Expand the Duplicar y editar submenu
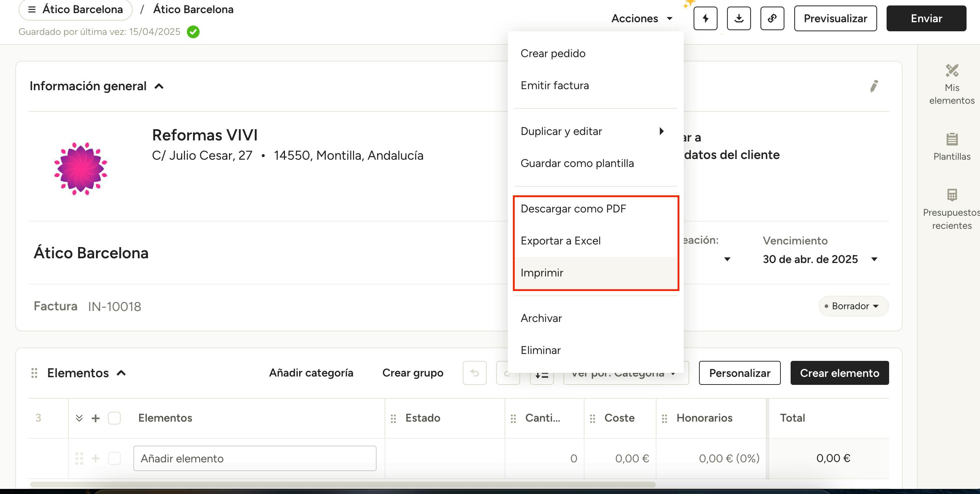Viewport: 980px width, 494px height. [x=593, y=131]
